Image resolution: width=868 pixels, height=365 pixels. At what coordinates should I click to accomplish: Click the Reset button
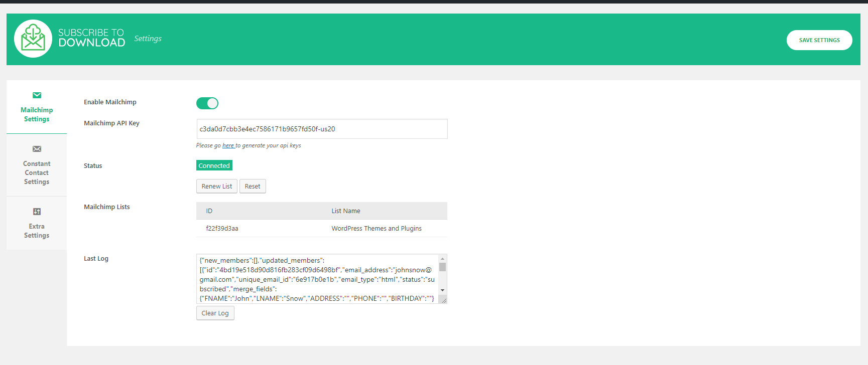[253, 187]
